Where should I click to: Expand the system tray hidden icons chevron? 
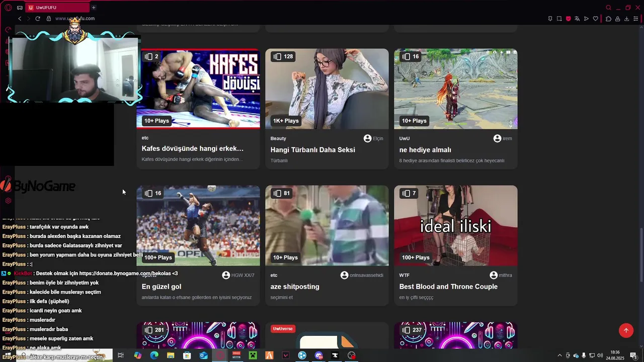559,355
